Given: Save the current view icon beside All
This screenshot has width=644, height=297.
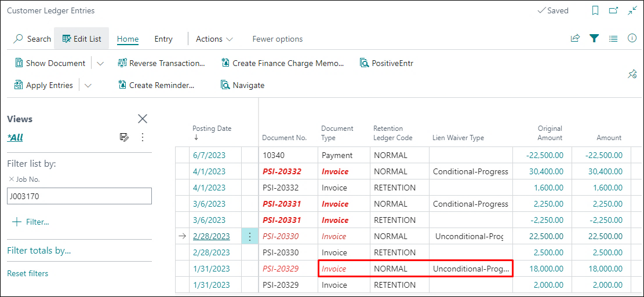Looking at the screenshot, I should (124, 137).
